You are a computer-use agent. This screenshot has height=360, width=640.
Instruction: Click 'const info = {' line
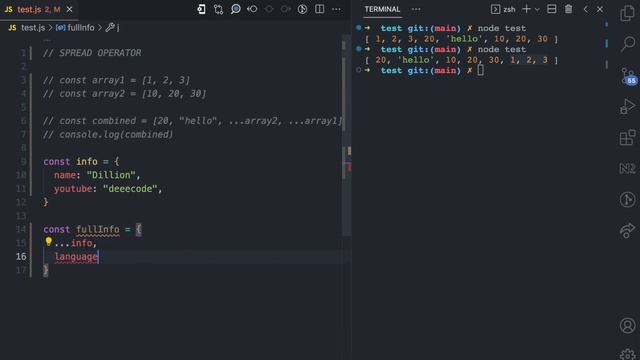click(x=81, y=162)
